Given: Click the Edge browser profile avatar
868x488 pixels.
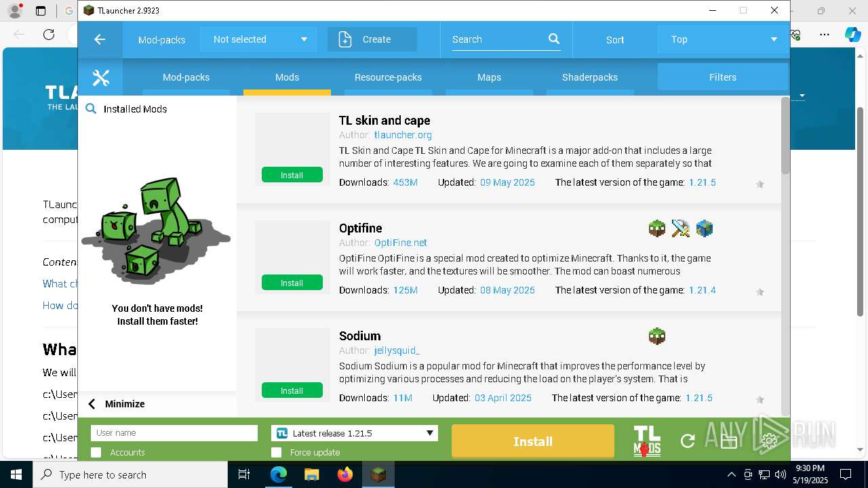Looking at the screenshot, I should point(15,11).
